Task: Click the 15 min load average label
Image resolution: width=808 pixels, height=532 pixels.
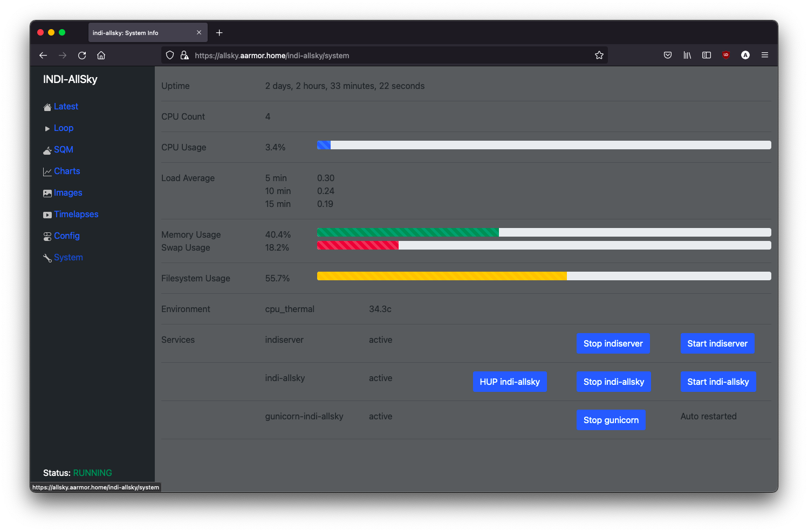Action: pos(278,204)
